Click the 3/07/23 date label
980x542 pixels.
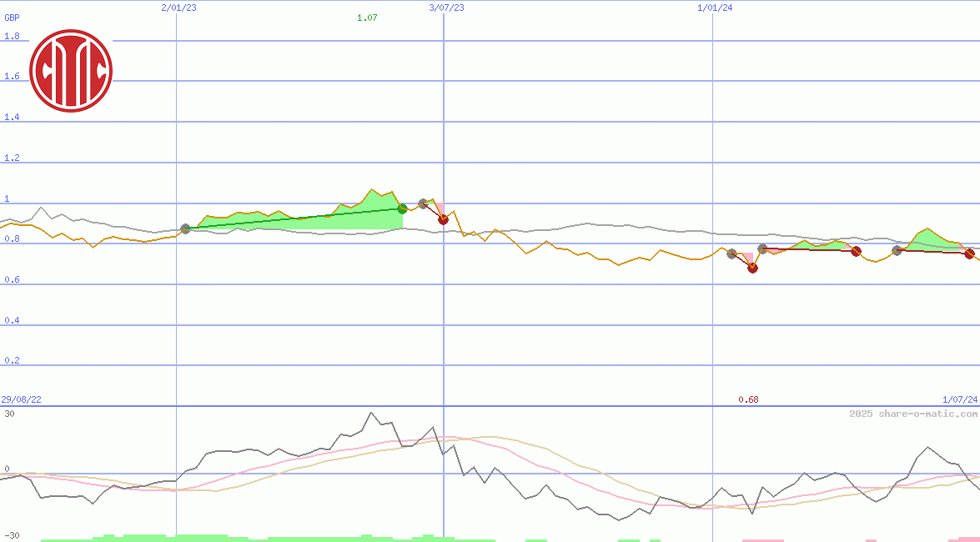pyautogui.click(x=447, y=8)
